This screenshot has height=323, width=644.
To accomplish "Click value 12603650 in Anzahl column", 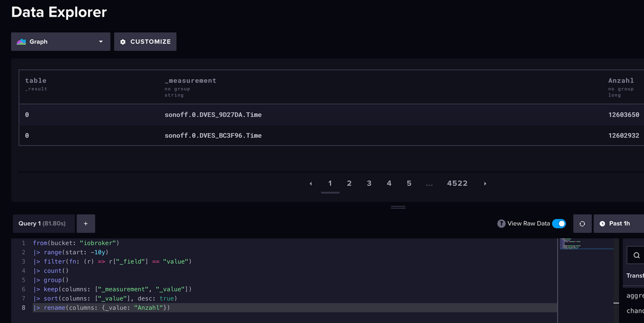I will click(x=624, y=115).
